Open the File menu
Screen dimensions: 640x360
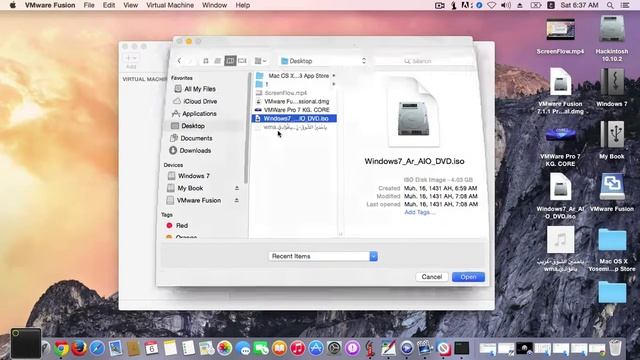click(x=89, y=5)
